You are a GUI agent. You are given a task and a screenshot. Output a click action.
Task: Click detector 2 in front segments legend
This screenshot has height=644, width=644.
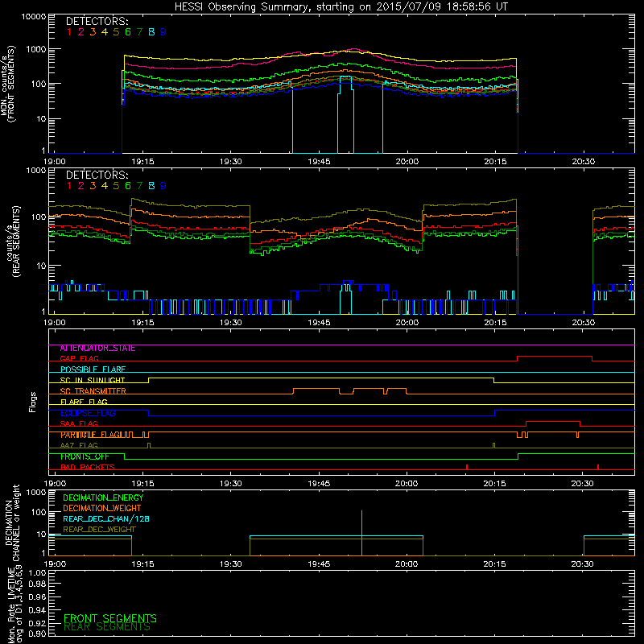[81, 32]
